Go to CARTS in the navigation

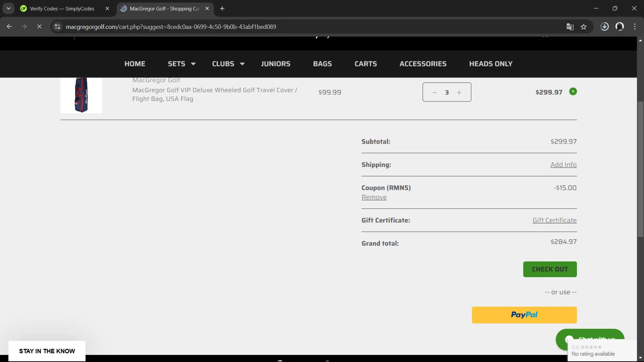click(x=366, y=64)
